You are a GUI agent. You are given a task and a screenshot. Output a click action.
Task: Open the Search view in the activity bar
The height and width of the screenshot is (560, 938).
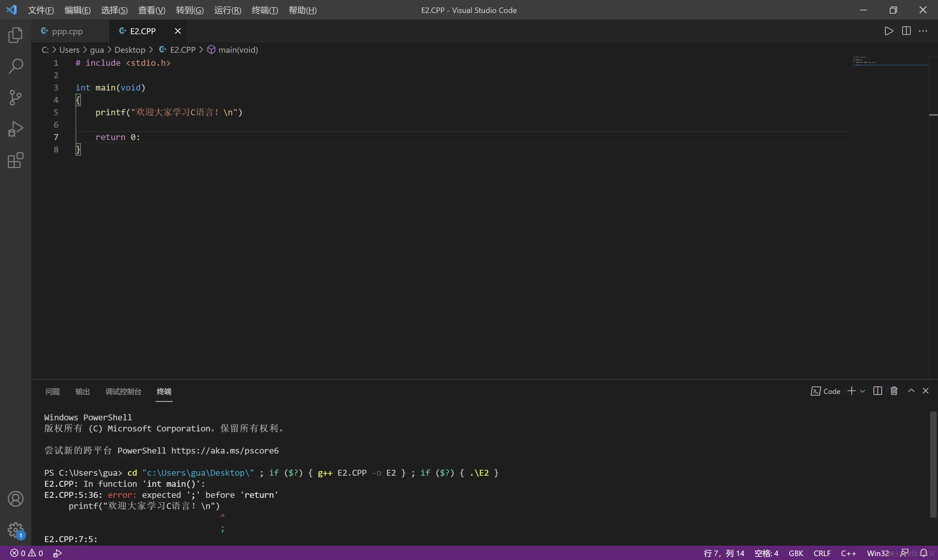click(x=16, y=66)
